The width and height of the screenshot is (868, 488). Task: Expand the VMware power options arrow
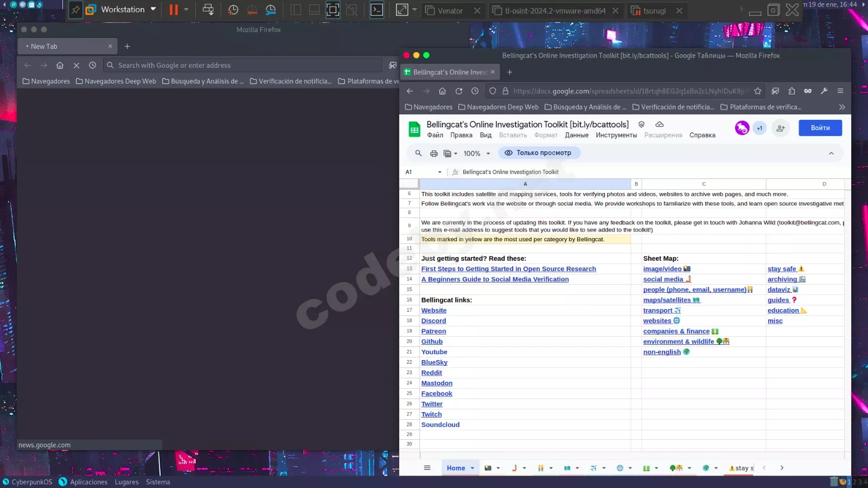(186, 10)
